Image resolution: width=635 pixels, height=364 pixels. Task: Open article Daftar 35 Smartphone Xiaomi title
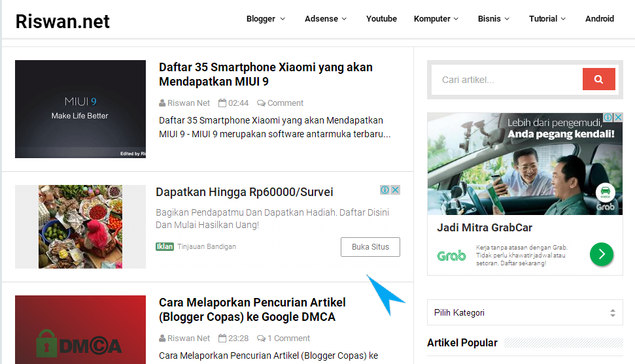pyautogui.click(x=266, y=74)
